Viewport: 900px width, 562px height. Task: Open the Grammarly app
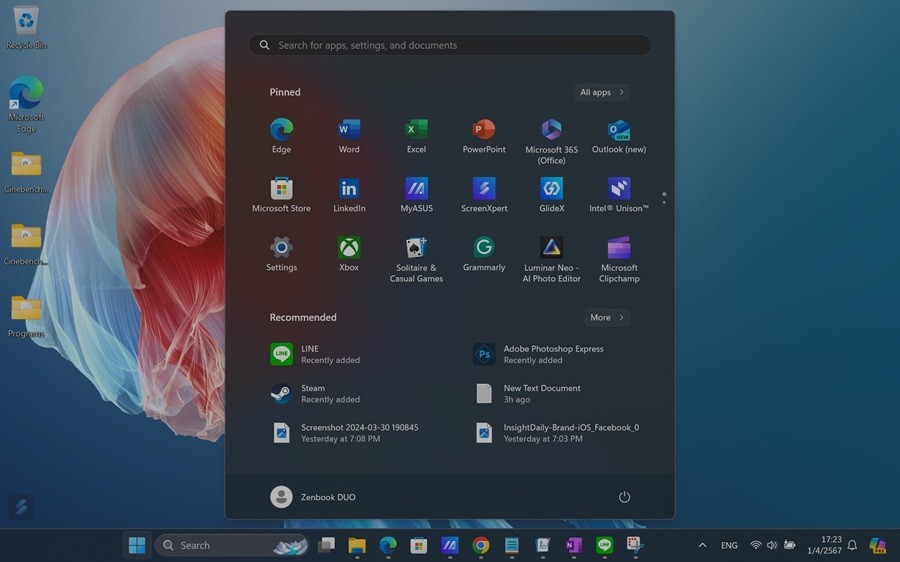pos(484,253)
